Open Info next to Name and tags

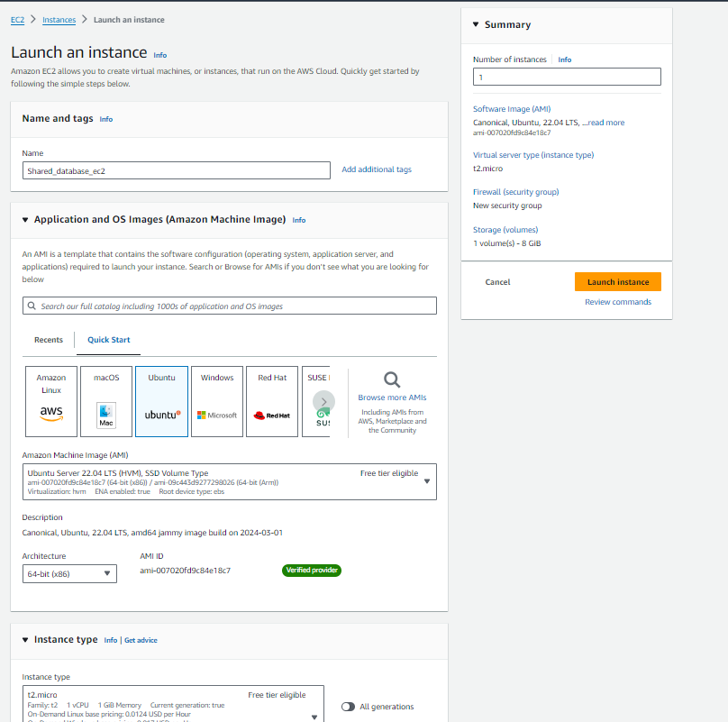(105, 119)
